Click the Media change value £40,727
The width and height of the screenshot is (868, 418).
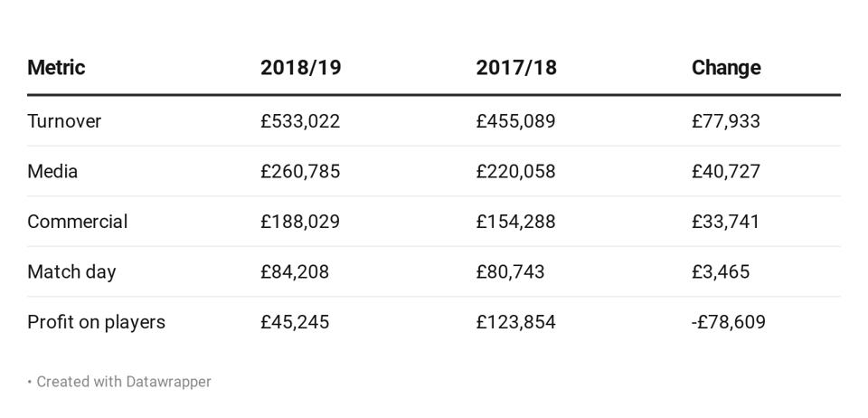[726, 172]
